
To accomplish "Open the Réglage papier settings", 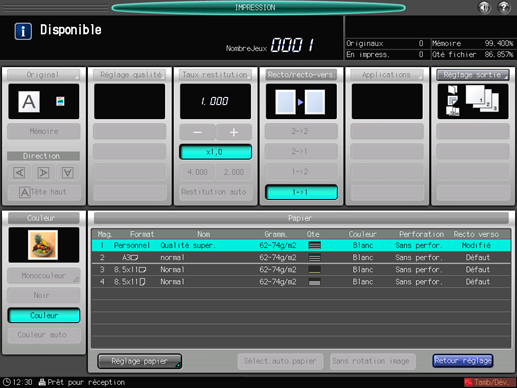I will (140, 361).
